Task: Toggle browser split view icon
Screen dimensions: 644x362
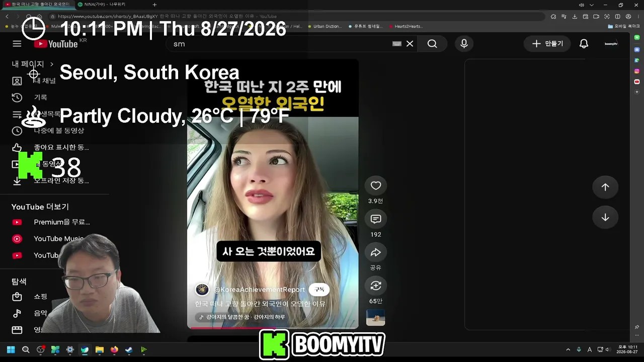Action: click(x=617, y=16)
